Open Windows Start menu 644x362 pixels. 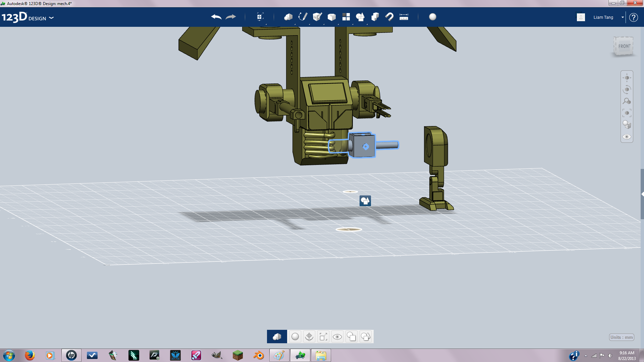click(9, 355)
